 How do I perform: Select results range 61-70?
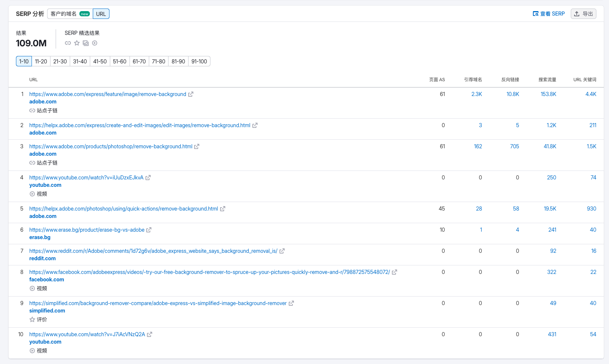pos(139,61)
